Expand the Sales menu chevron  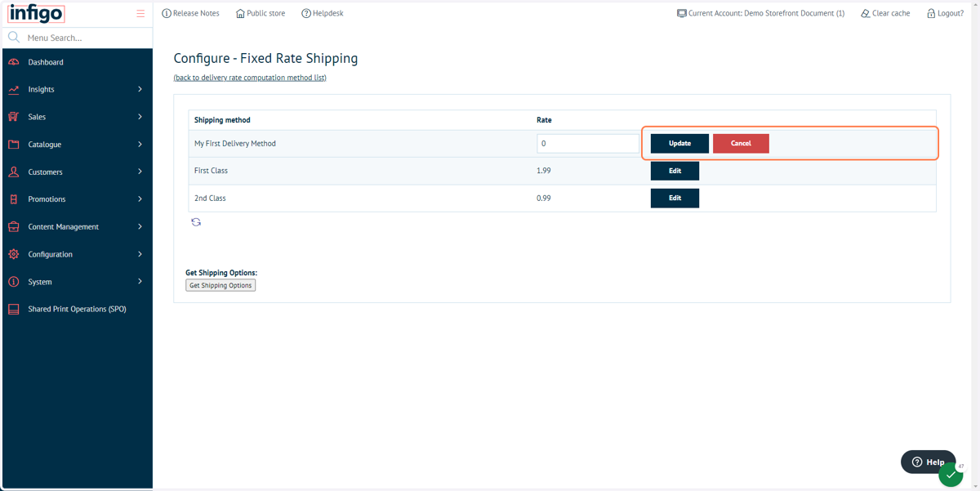point(140,117)
